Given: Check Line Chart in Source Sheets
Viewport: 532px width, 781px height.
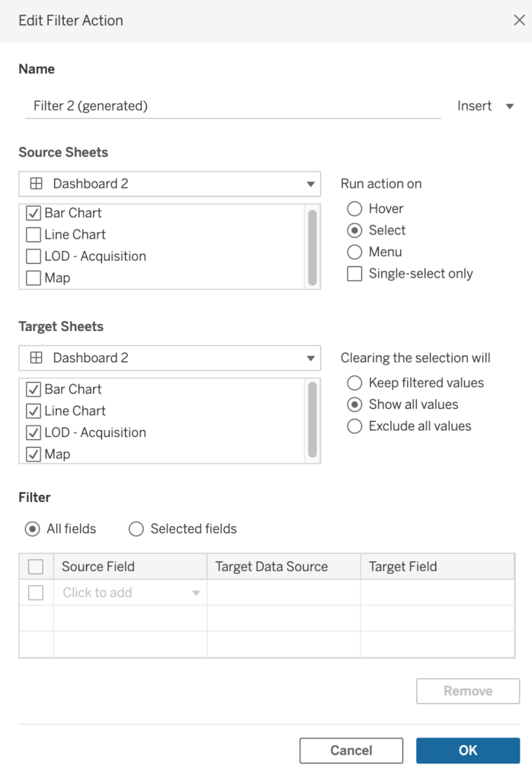Looking at the screenshot, I should point(34,235).
